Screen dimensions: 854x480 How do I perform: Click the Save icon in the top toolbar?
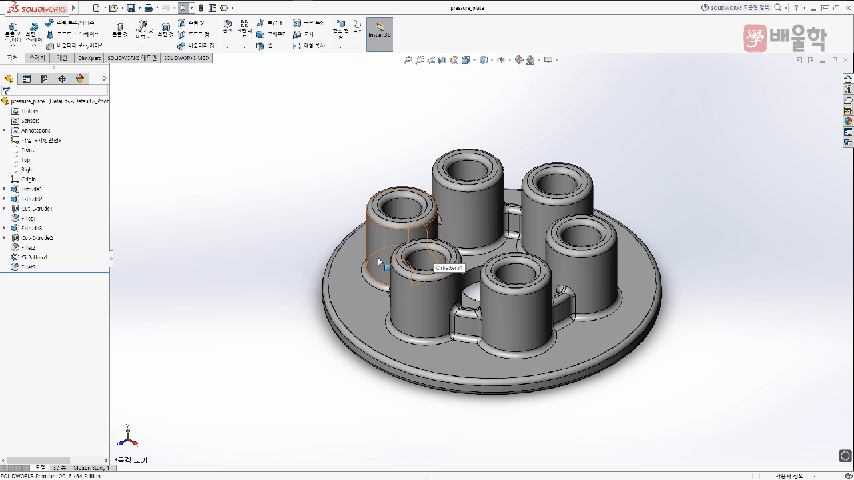click(x=131, y=8)
